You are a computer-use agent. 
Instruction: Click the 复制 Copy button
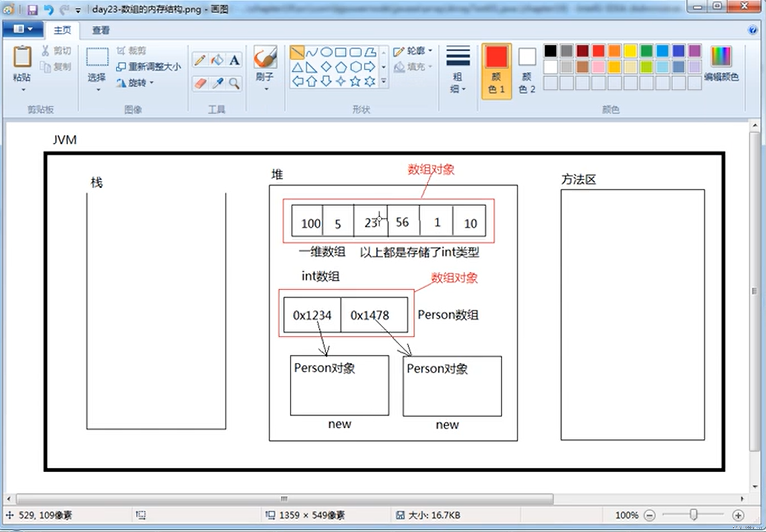pos(56,67)
